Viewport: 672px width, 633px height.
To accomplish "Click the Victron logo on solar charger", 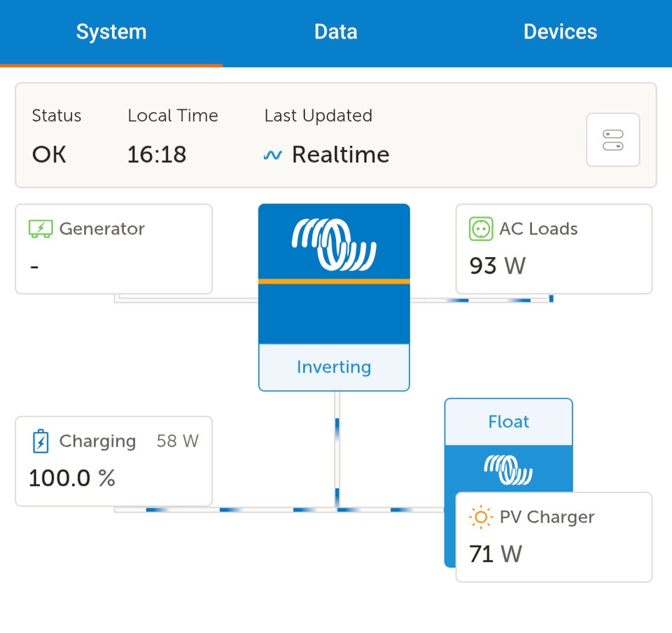I will pyautogui.click(x=508, y=470).
